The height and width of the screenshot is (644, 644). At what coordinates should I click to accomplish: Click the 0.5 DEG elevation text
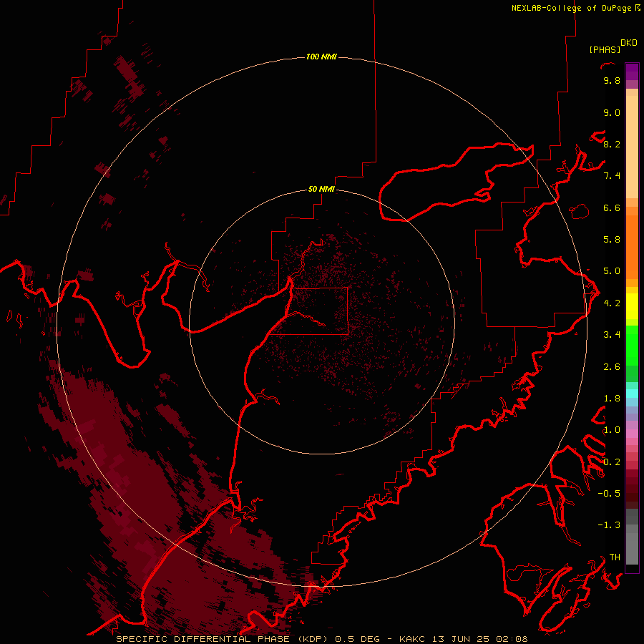pyautogui.click(x=357, y=639)
